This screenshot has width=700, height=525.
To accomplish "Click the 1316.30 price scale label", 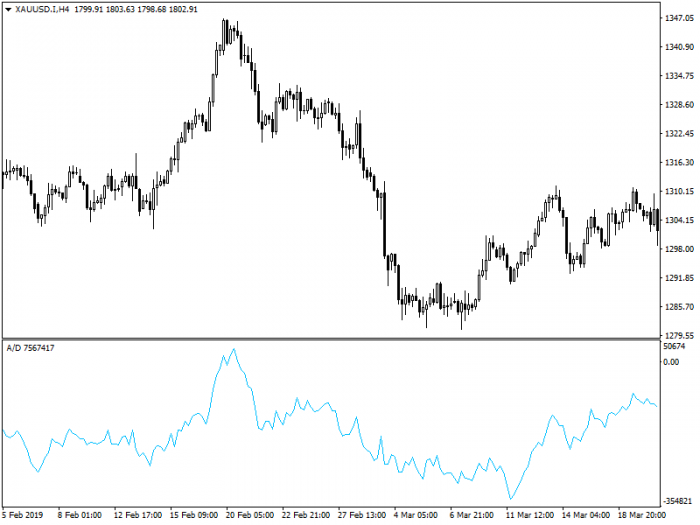I will pos(679,162).
